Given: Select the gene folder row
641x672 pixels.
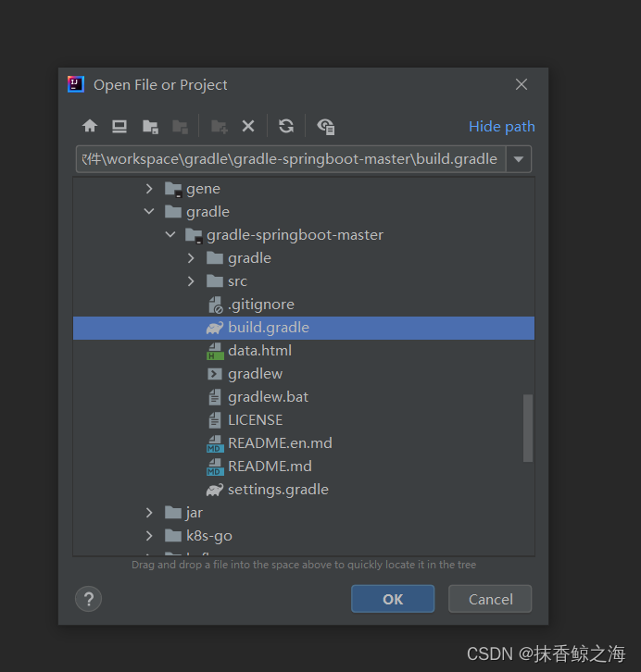Looking at the screenshot, I should [304, 189].
